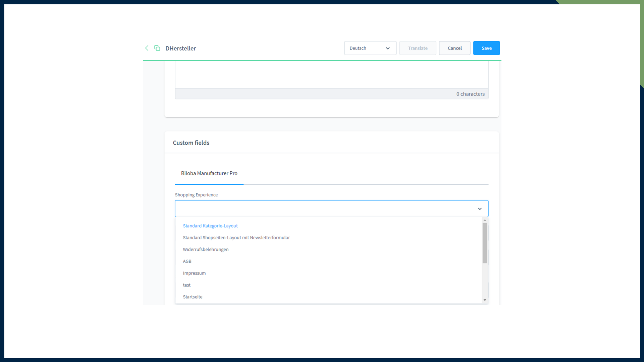Choose the test layout option
Image resolution: width=644 pixels, height=362 pixels.
(x=186, y=285)
